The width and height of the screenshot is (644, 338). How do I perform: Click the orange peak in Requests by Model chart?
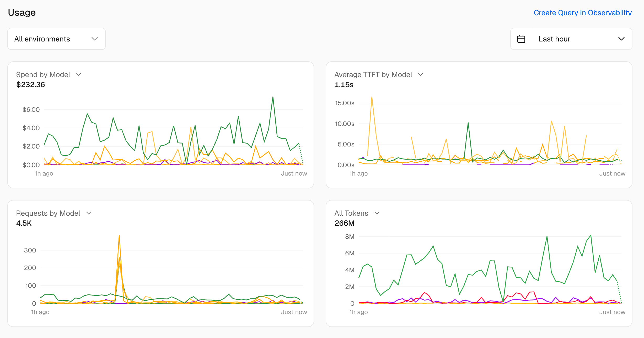click(x=119, y=236)
